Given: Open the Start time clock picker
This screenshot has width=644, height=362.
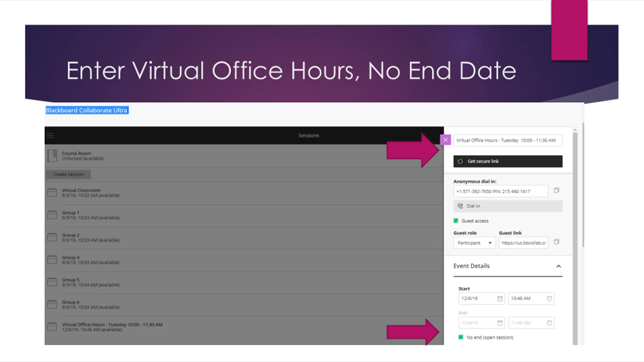Looking at the screenshot, I should (x=549, y=299).
